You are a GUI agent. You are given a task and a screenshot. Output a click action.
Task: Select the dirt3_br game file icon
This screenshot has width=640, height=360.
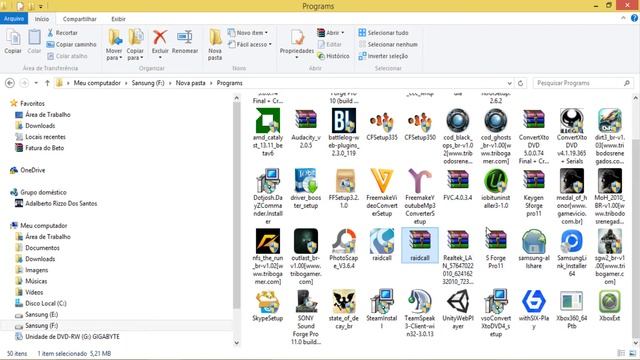[x=610, y=120]
